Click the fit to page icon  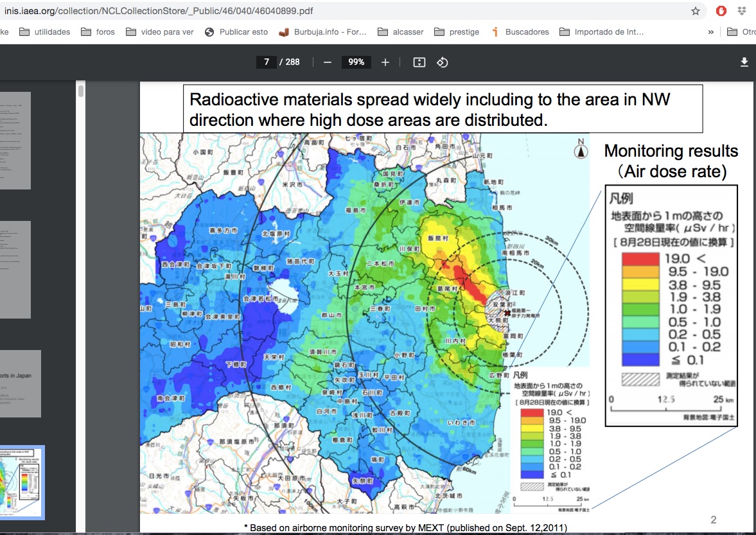419,62
